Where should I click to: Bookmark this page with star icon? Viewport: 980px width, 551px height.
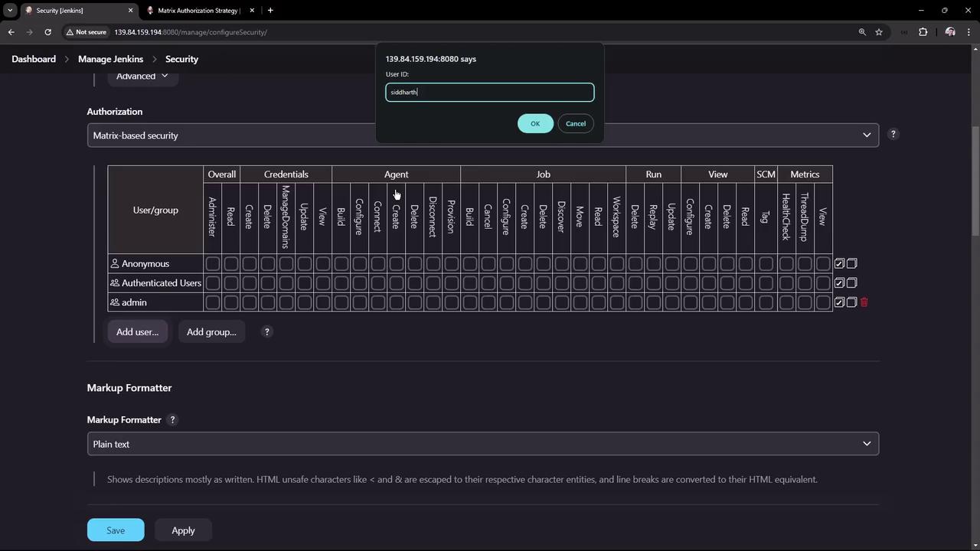[x=879, y=32]
